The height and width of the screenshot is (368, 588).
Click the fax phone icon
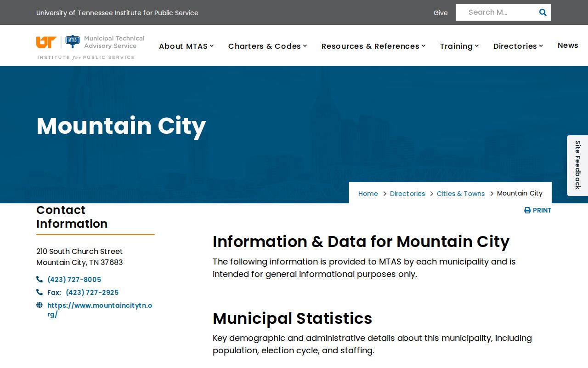[40, 292]
